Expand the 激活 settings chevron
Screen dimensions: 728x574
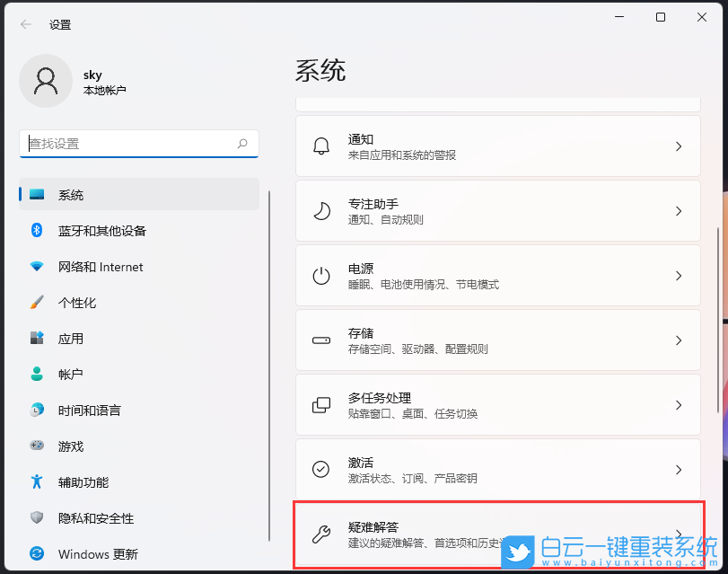click(680, 469)
